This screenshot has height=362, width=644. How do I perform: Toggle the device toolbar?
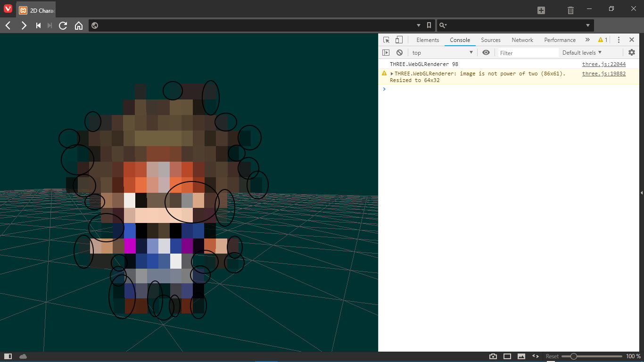[x=399, y=40]
